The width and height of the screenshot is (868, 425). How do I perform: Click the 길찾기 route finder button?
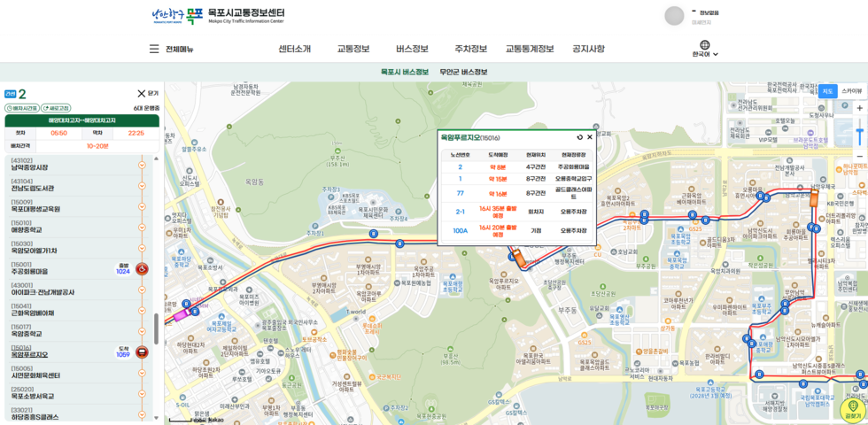pos(851,410)
